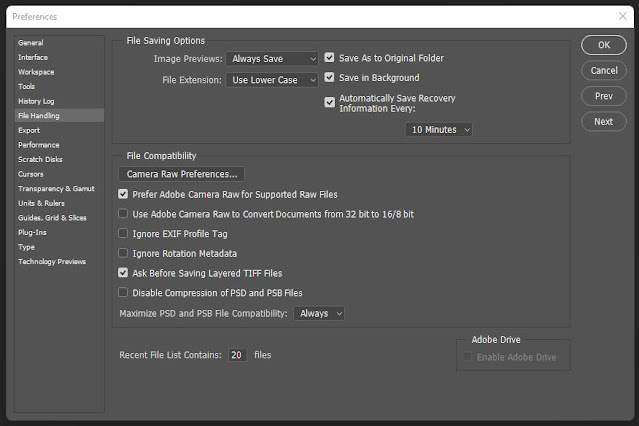Open Export preferences

(x=29, y=130)
